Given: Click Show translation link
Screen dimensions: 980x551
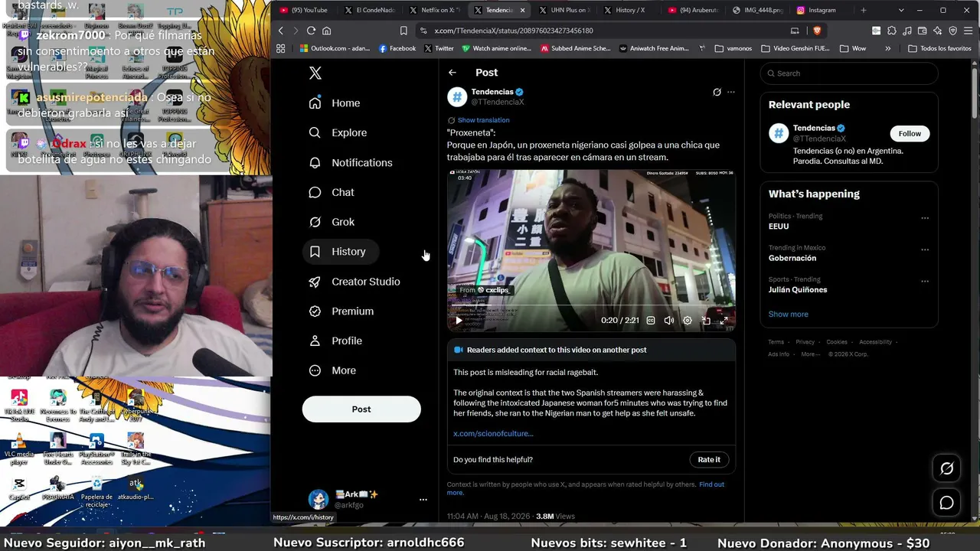Looking at the screenshot, I should [483, 120].
